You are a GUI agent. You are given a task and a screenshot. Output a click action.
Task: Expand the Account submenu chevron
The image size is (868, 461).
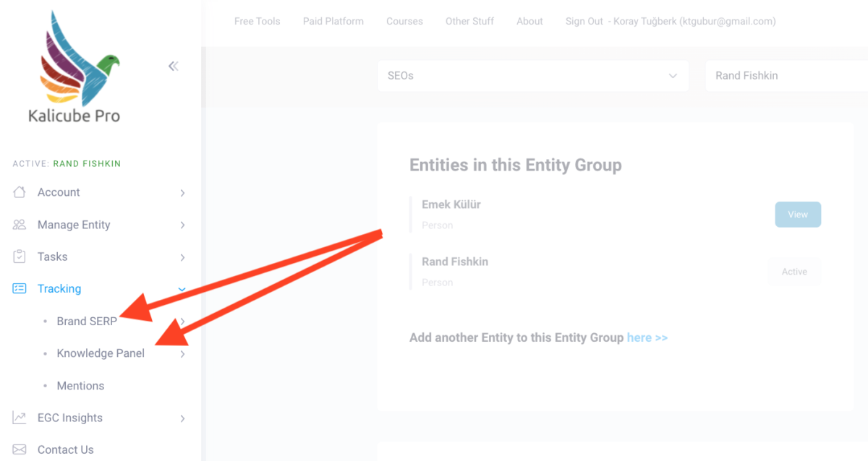tap(182, 193)
